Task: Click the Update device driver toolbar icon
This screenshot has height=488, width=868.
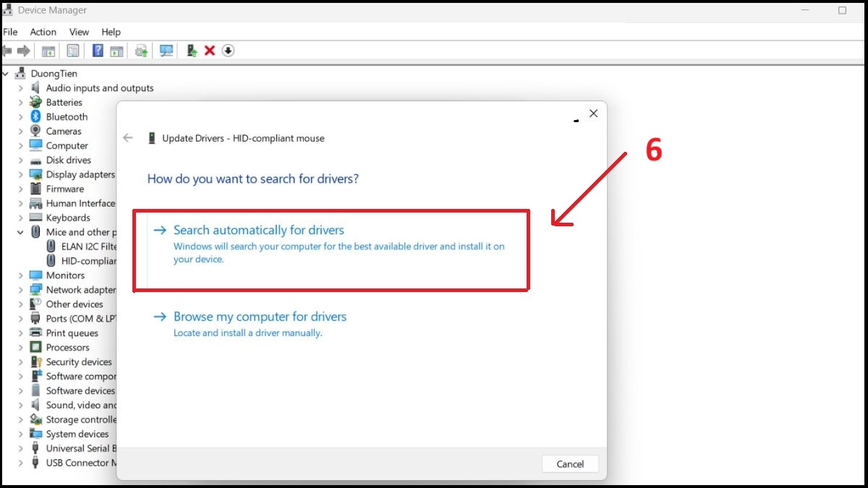Action: (x=192, y=51)
